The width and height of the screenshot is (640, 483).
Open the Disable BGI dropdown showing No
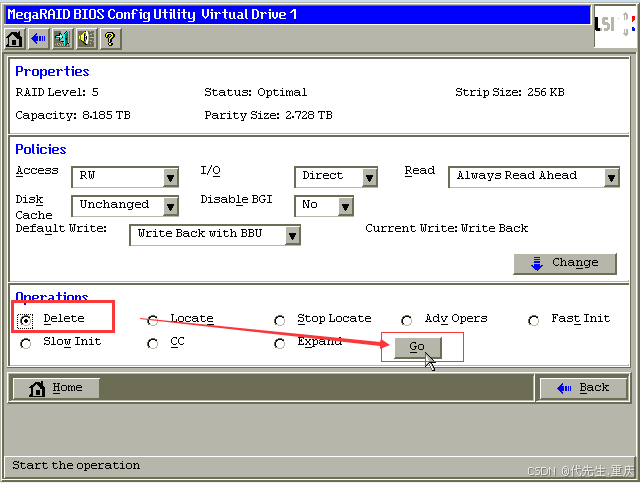324,206
